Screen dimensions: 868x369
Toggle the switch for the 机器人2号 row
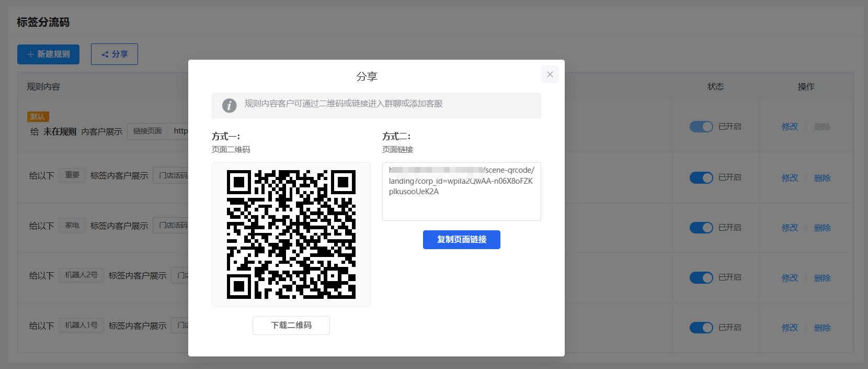point(701,278)
